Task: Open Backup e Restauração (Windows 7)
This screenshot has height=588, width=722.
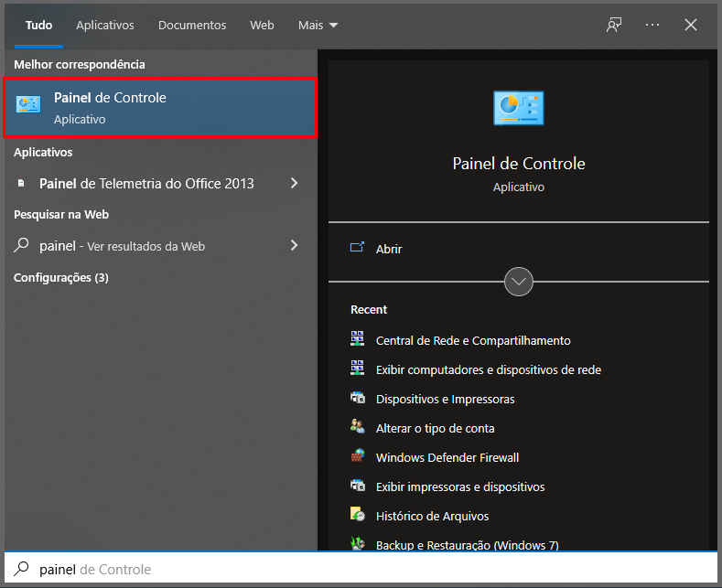Action: click(x=468, y=545)
